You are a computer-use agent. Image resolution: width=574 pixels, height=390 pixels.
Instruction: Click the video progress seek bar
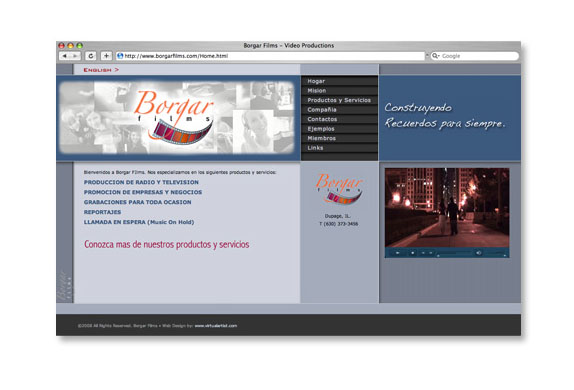click(454, 253)
